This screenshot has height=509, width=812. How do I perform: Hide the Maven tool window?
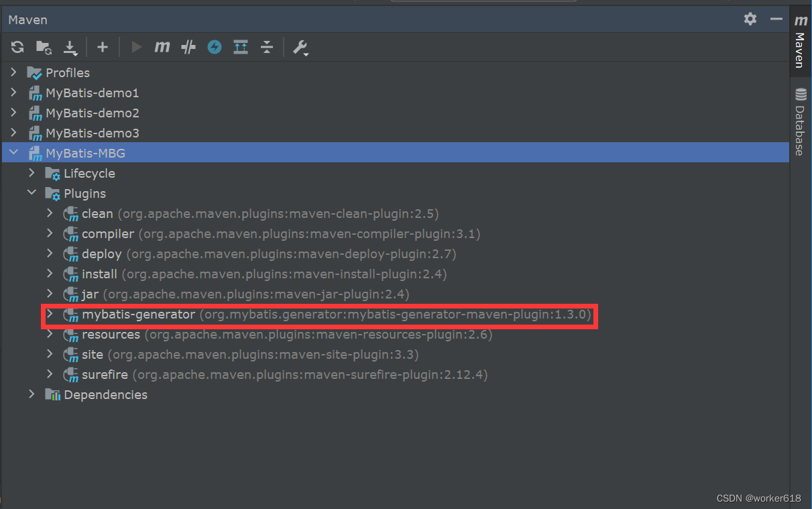(776, 19)
